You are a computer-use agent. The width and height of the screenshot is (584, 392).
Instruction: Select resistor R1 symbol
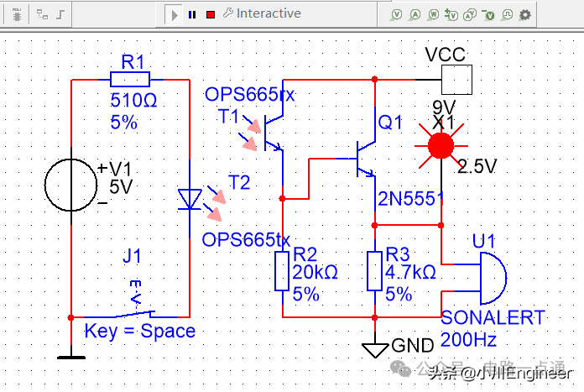click(x=130, y=80)
